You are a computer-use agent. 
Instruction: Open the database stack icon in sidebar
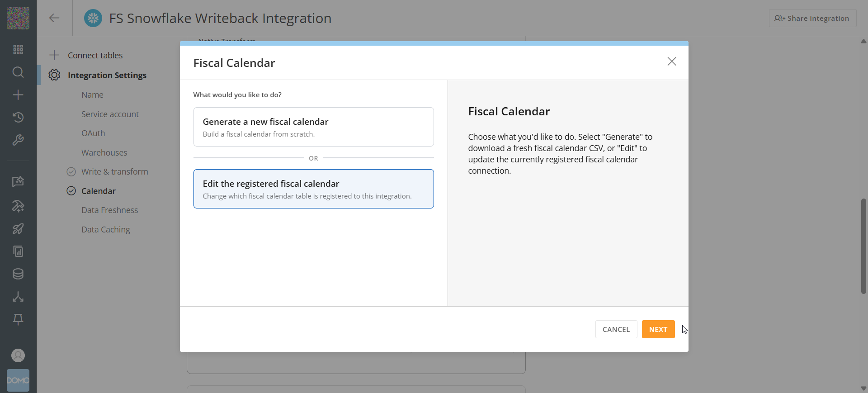(x=18, y=274)
